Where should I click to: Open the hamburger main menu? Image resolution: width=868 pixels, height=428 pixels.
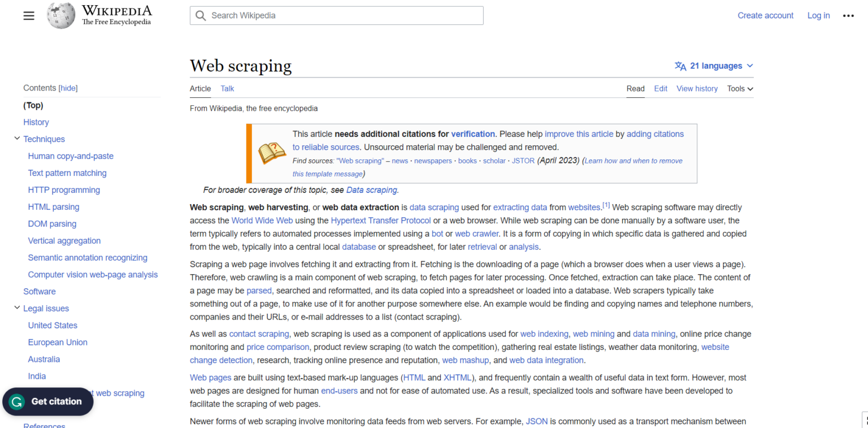click(28, 15)
